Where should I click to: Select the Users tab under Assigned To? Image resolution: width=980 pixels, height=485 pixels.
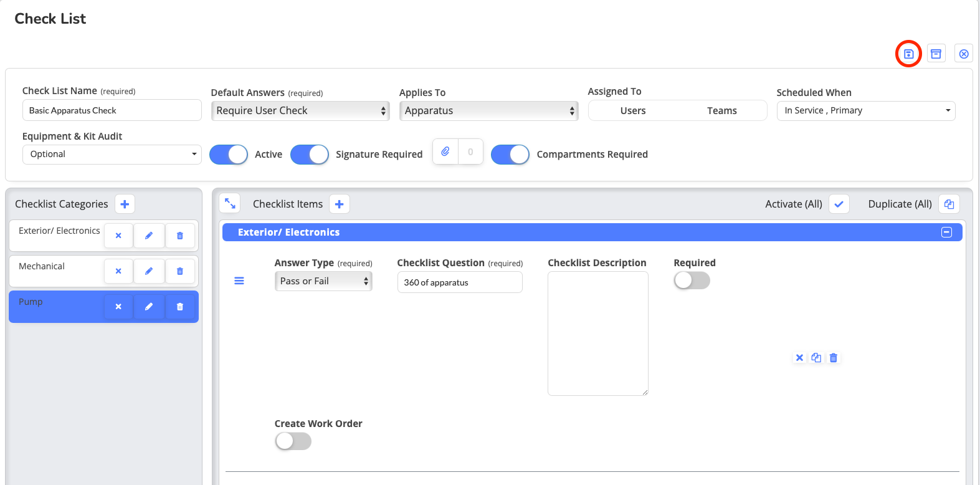click(633, 110)
